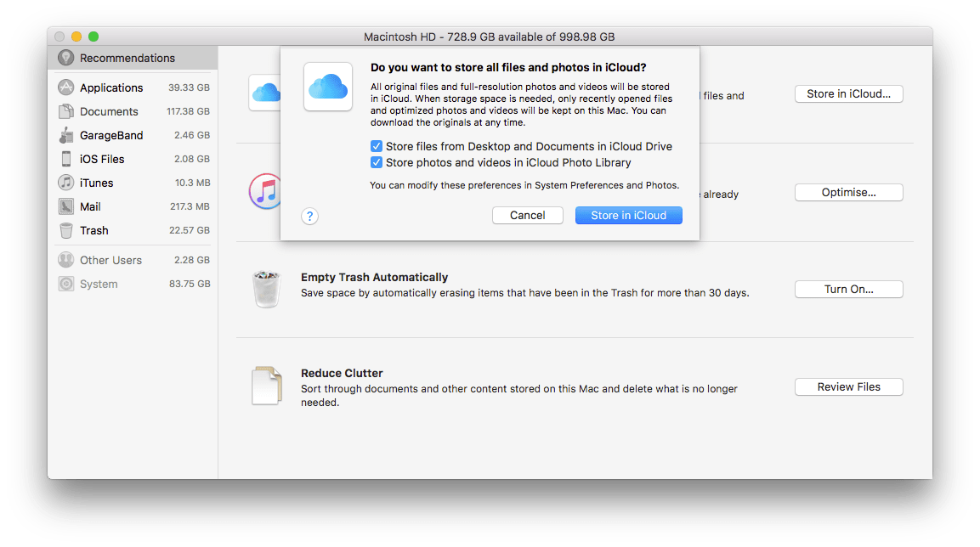Open the iOS Files category
980x547 pixels.
tap(133, 159)
